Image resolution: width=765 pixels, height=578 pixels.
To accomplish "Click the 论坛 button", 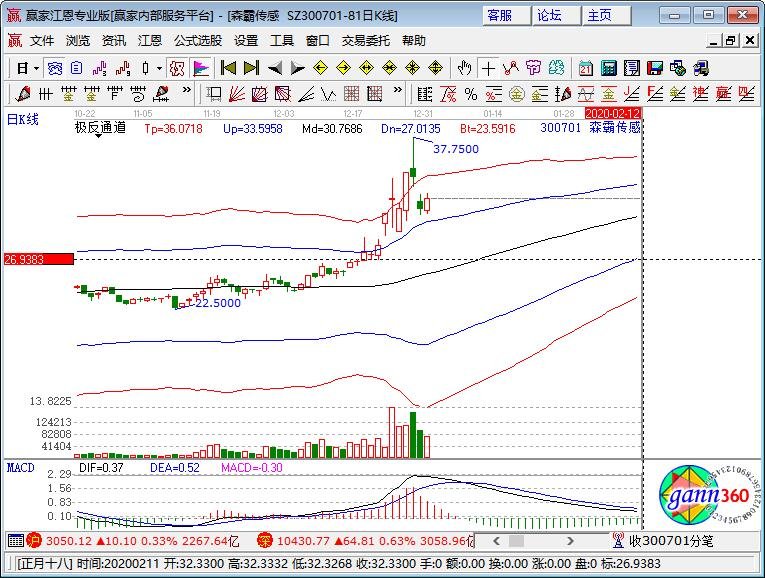I will click(x=556, y=16).
